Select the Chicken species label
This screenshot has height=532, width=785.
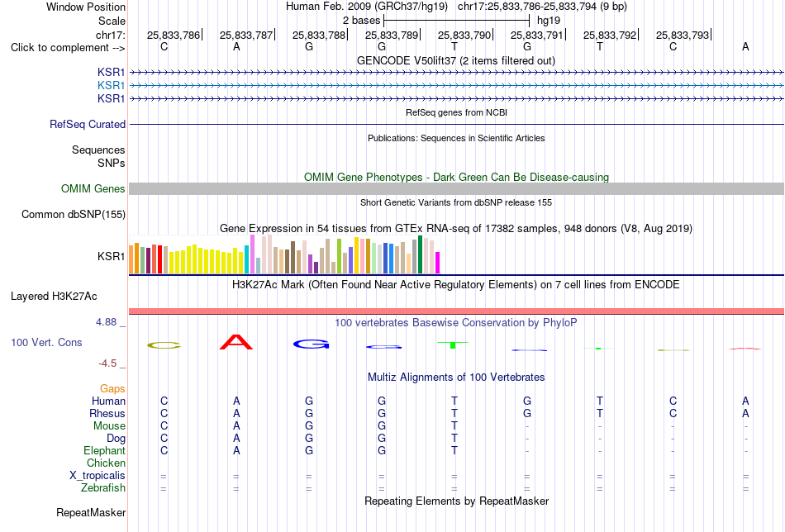tap(106, 463)
